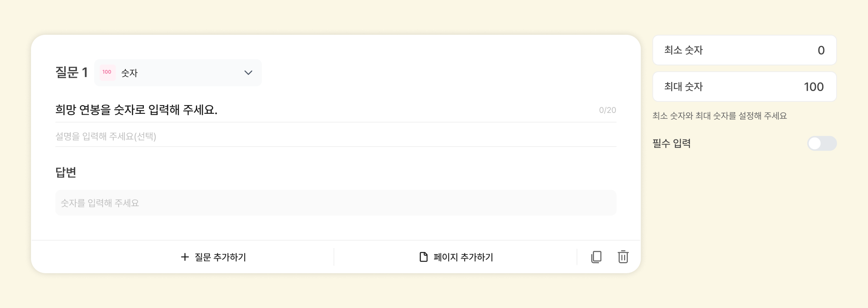Image resolution: width=868 pixels, height=308 pixels.
Task: Click the duplicate question icon
Action: click(596, 257)
